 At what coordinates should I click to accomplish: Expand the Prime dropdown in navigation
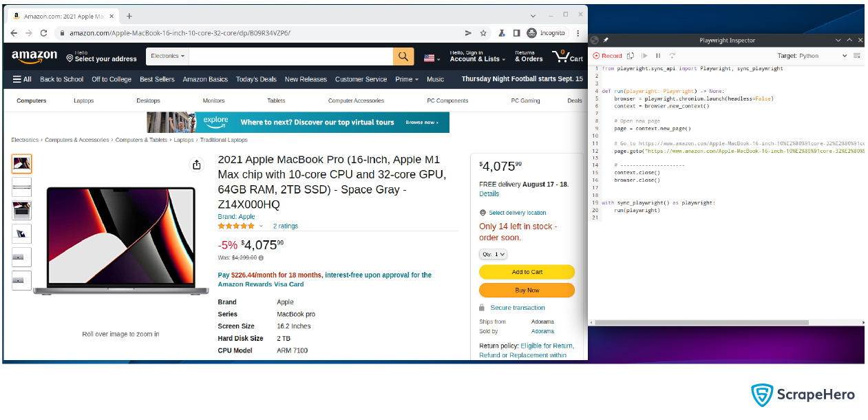pyautogui.click(x=407, y=79)
